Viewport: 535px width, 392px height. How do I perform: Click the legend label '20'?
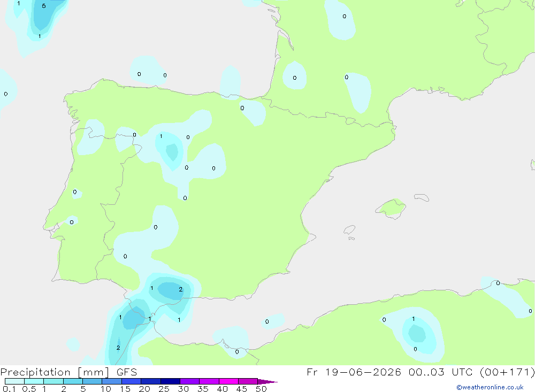point(144,389)
